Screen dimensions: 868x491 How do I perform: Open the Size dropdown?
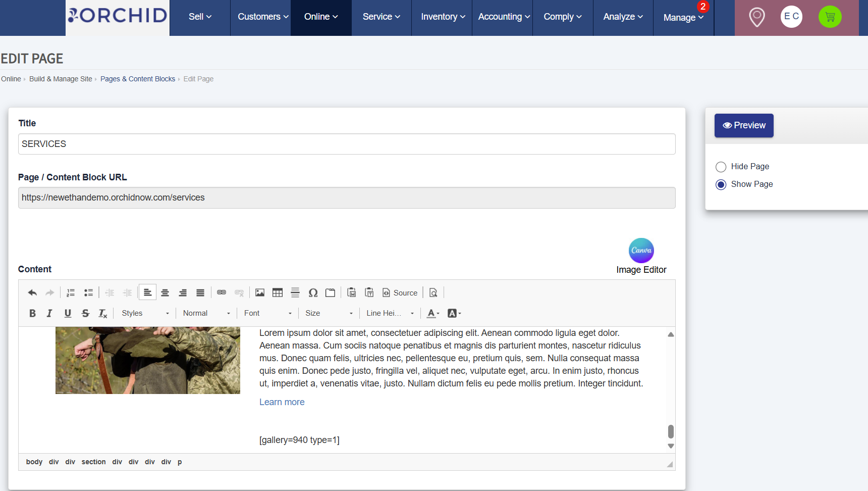pyautogui.click(x=329, y=313)
